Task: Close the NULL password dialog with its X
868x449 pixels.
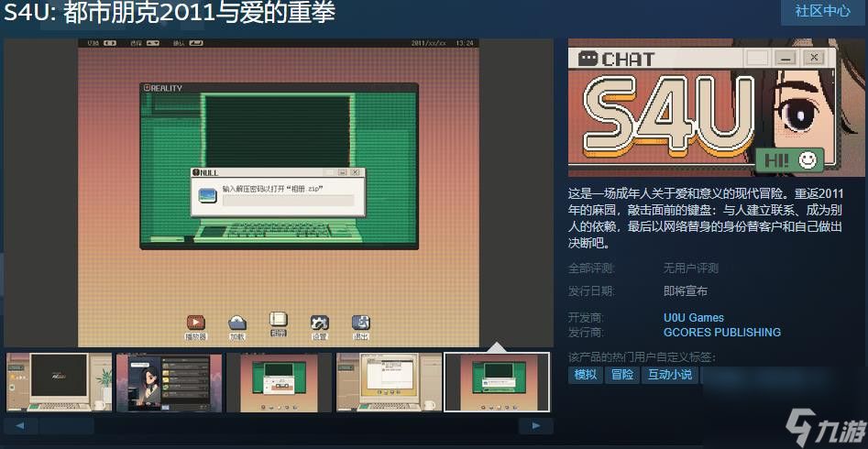Action: click(x=356, y=172)
